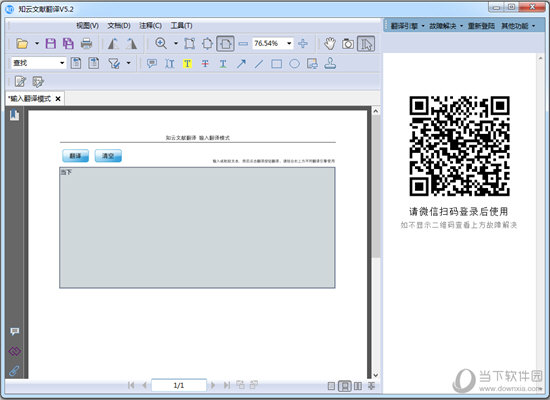Screen dimensions: 550x400
Task: Toggle two-page facing layout view
Action: coord(358,386)
